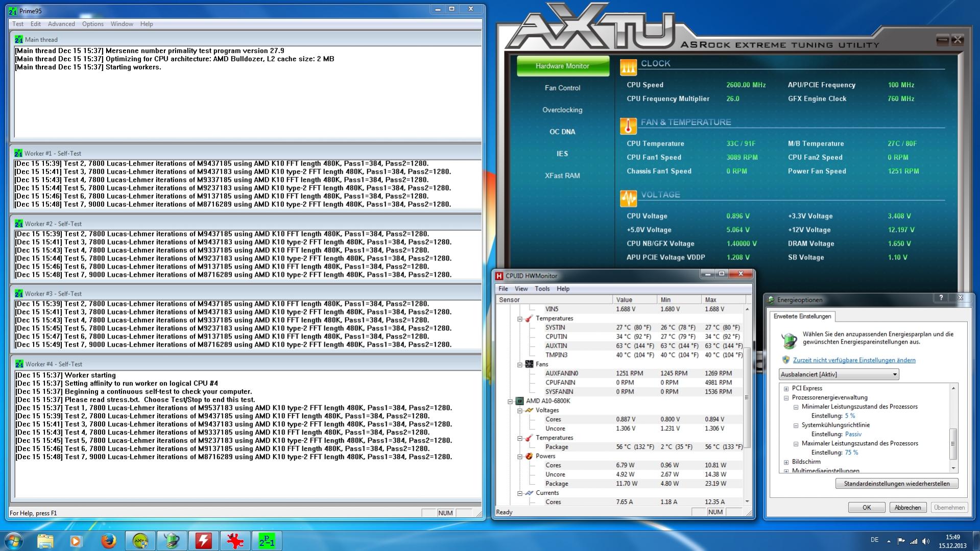Expand the Bildschirm node

(x=786, y=462)
